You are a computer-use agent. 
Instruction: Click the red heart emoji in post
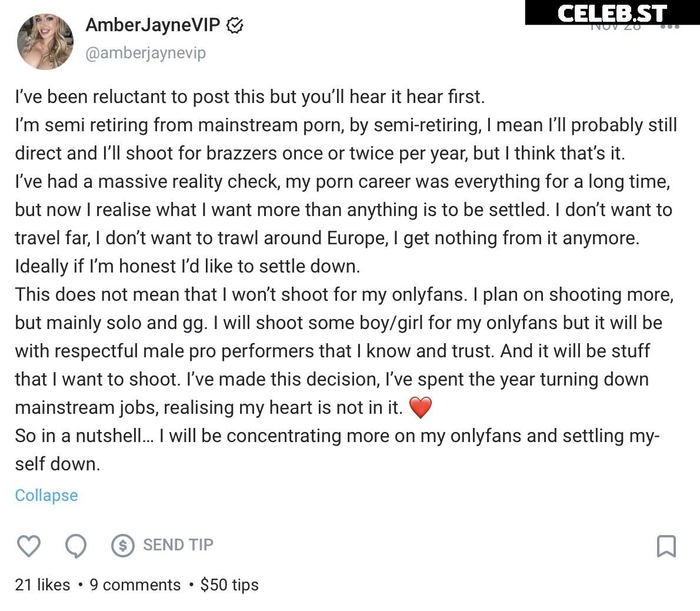pyautogui.click(x=421, y=407)
